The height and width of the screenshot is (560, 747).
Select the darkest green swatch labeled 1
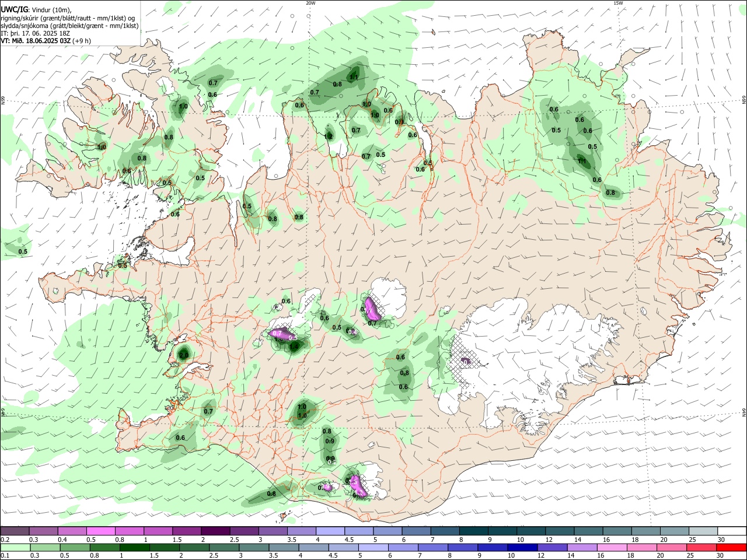pyautogui.click(x=134, y=548)
